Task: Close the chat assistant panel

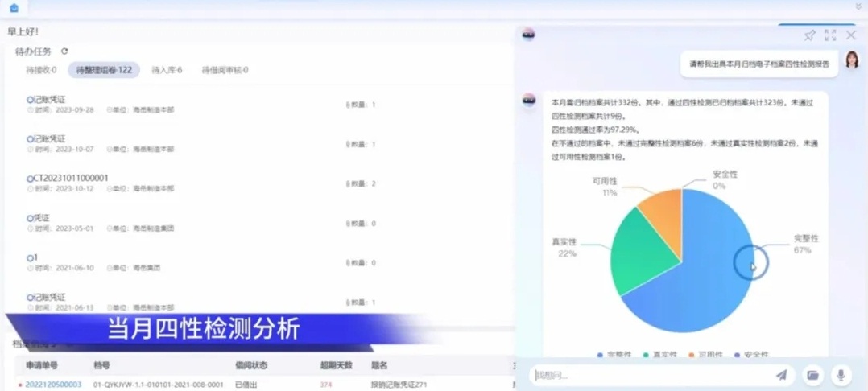Action: pos(851,35)
